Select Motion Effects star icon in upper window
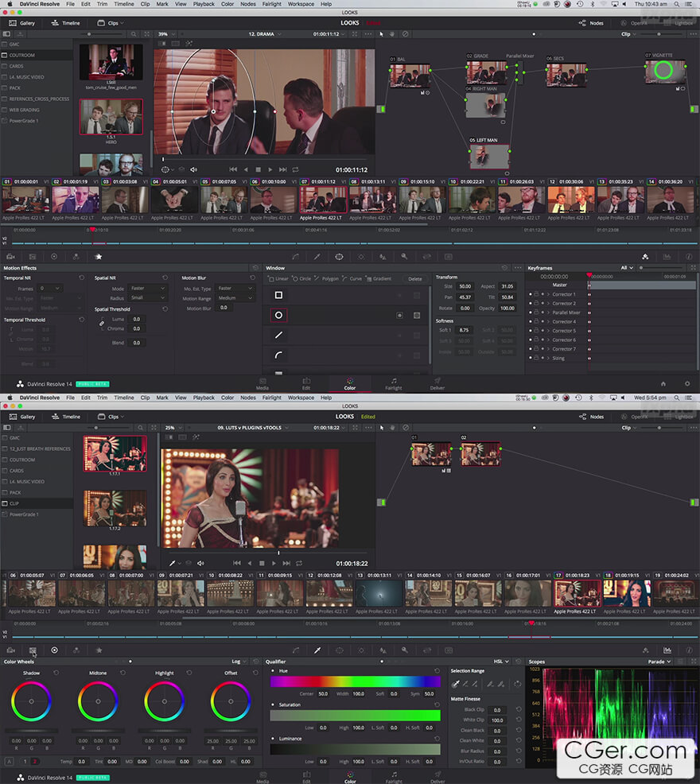Screen dimensions: 700x784 (x=99, y=257)
